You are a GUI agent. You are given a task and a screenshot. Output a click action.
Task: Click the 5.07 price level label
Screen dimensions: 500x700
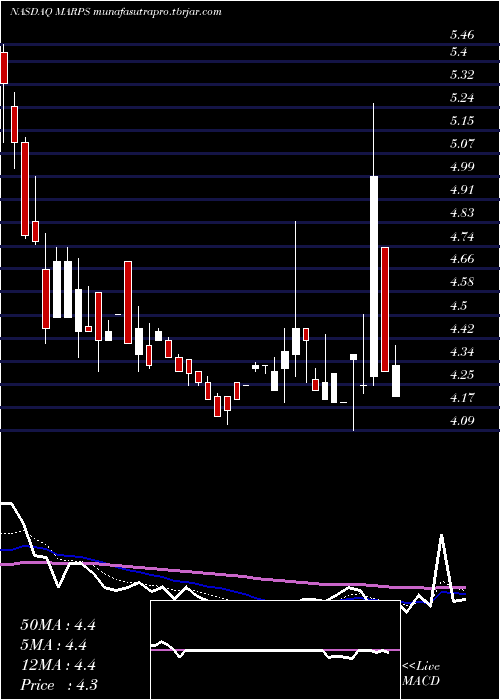pos(462,144)
